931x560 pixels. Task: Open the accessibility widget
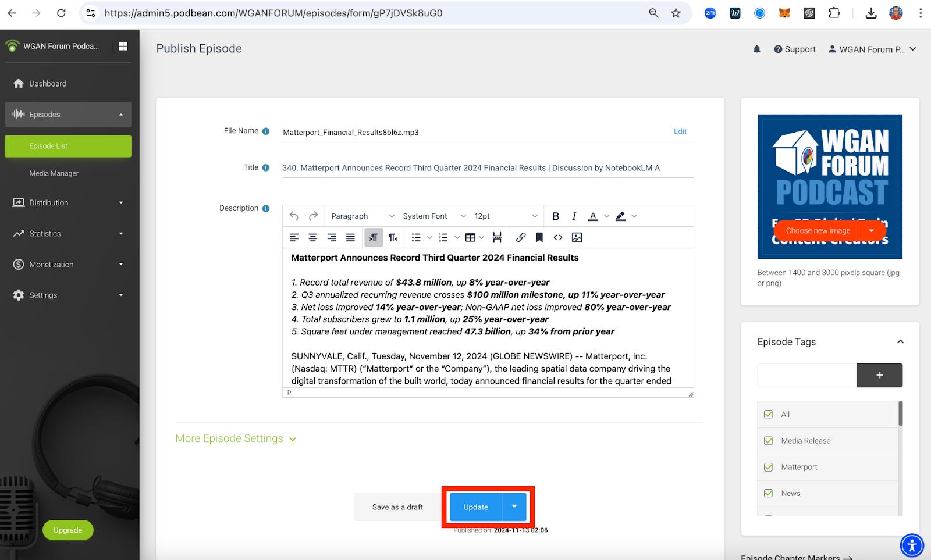pyautogui.click(x=912, y=545)
